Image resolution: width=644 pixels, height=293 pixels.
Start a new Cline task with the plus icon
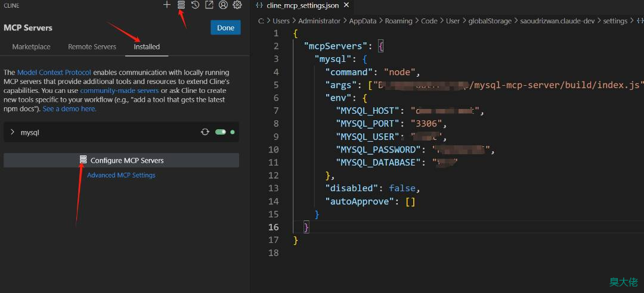[x=167, y=5]
